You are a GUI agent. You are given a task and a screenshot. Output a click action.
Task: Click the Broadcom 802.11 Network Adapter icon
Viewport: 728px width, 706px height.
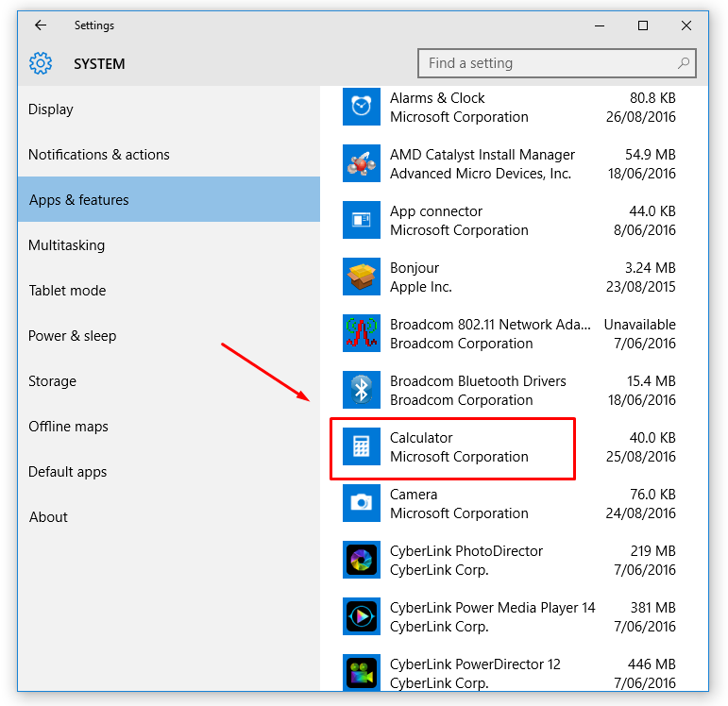click(361, 334)
